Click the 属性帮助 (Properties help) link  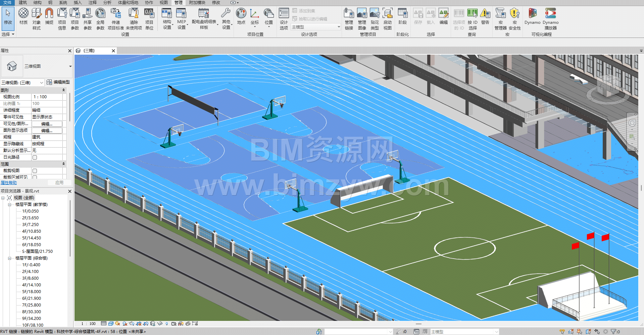point(9,183)
